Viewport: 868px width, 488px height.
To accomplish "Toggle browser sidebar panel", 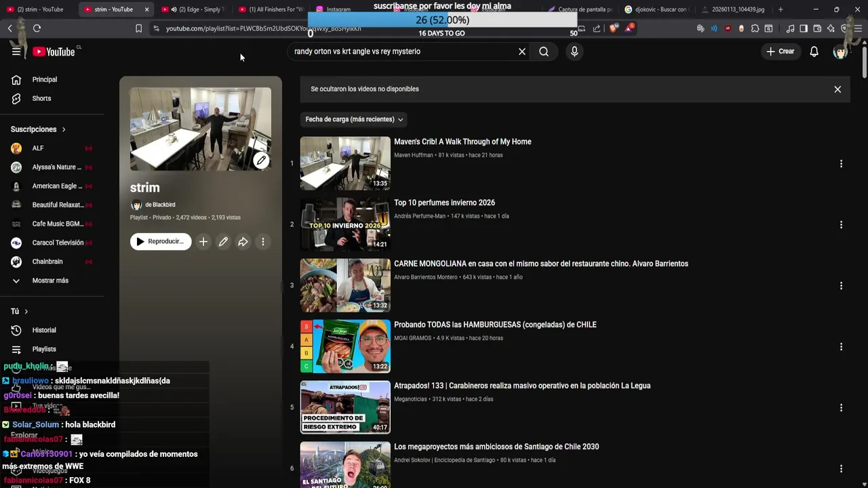I will [804, 28].
